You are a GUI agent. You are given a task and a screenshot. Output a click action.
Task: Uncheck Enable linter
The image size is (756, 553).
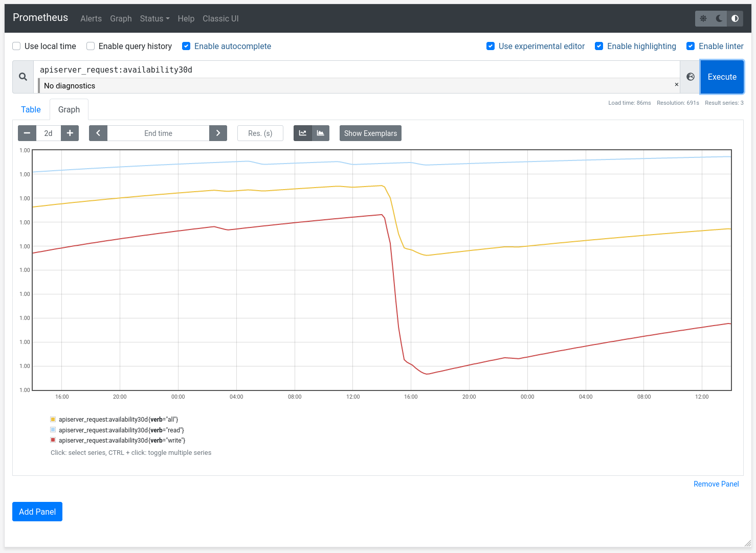pyautogui.click(x=691, y=46)
